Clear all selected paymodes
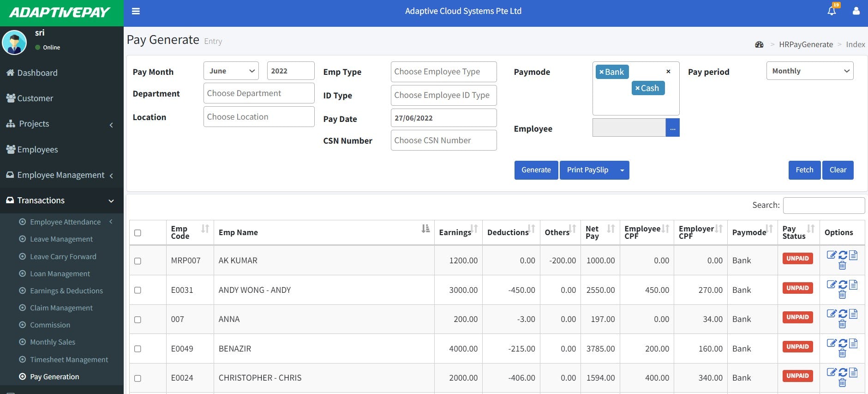Viewport: 868px width, 394px height. point(668,72)
